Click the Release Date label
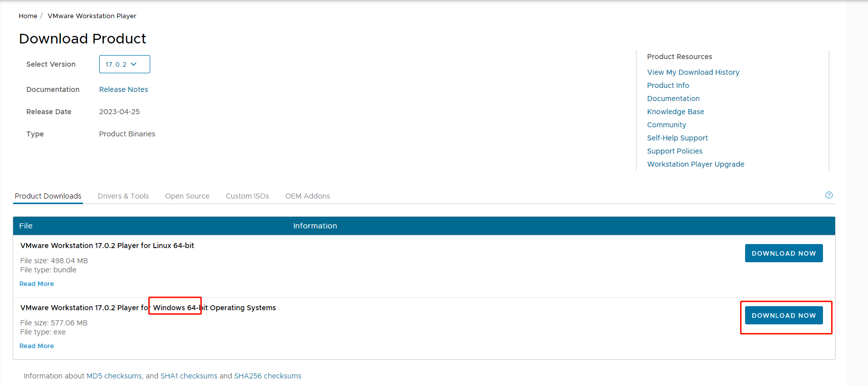868x385 pixels. [x=49, y=112]
